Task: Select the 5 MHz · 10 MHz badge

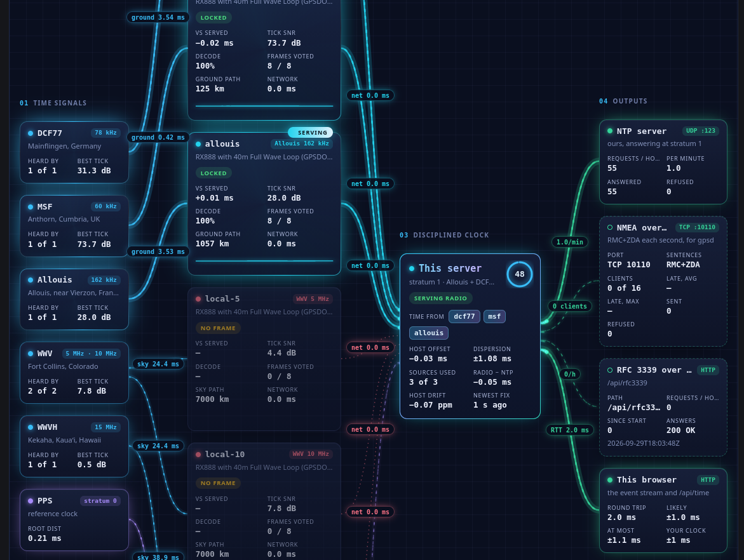Action: (x=91, y=354)
